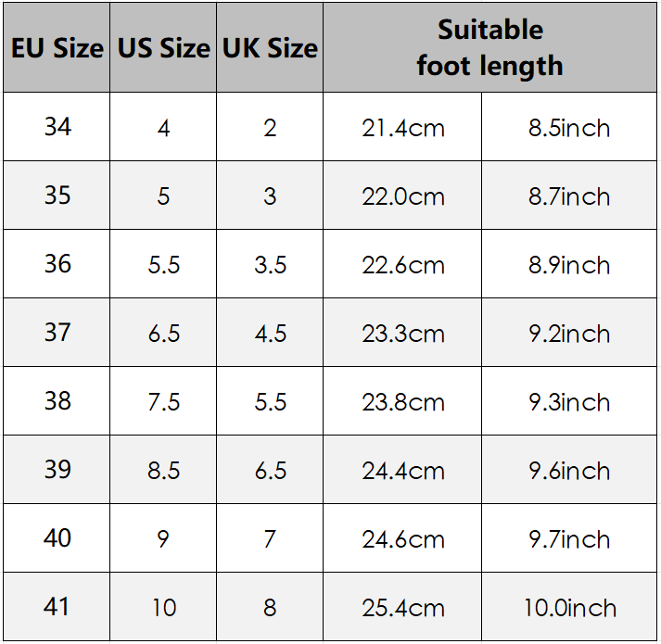The width and height of the screenshot is (661, 644).
Task: Select EU size 36 cell
Action: coord(57,264)
